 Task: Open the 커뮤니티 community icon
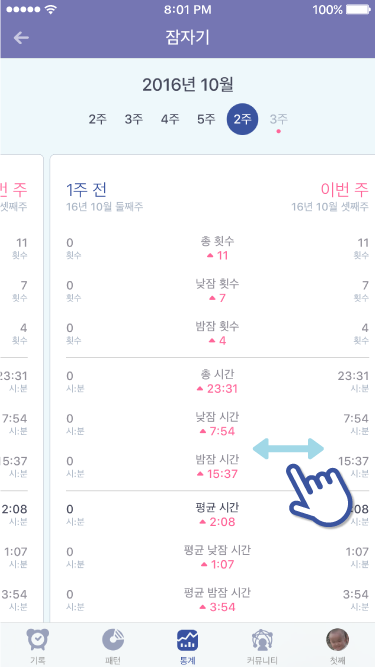(262, 640)
